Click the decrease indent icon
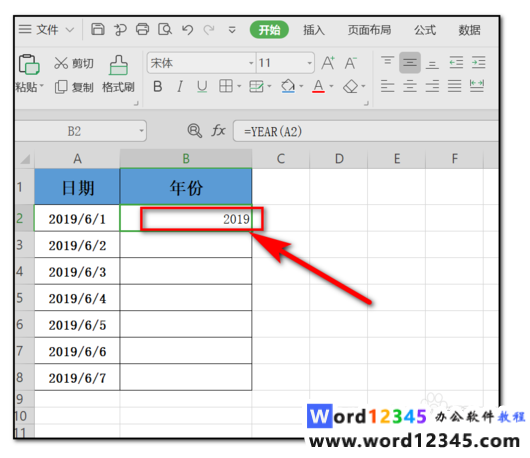Screen dimensions: 530x458 pos(456,63)
